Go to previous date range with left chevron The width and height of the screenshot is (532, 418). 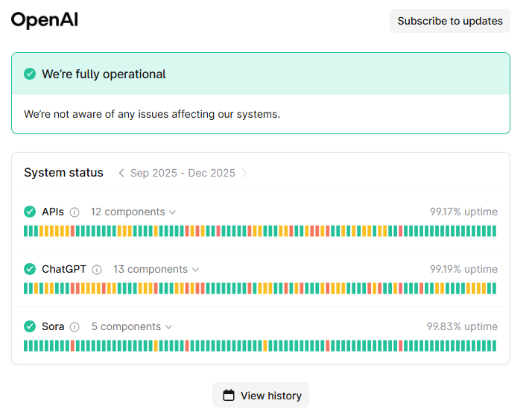[121, 173]
